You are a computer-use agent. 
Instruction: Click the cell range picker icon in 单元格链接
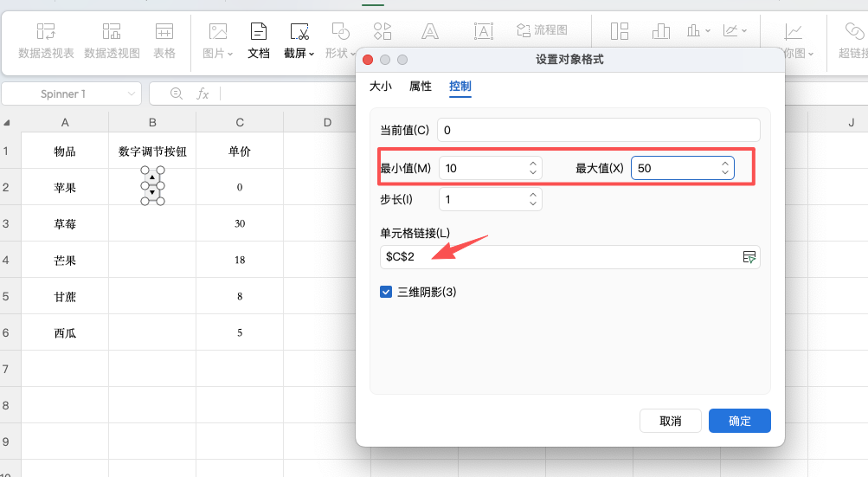tap(749, 257)
